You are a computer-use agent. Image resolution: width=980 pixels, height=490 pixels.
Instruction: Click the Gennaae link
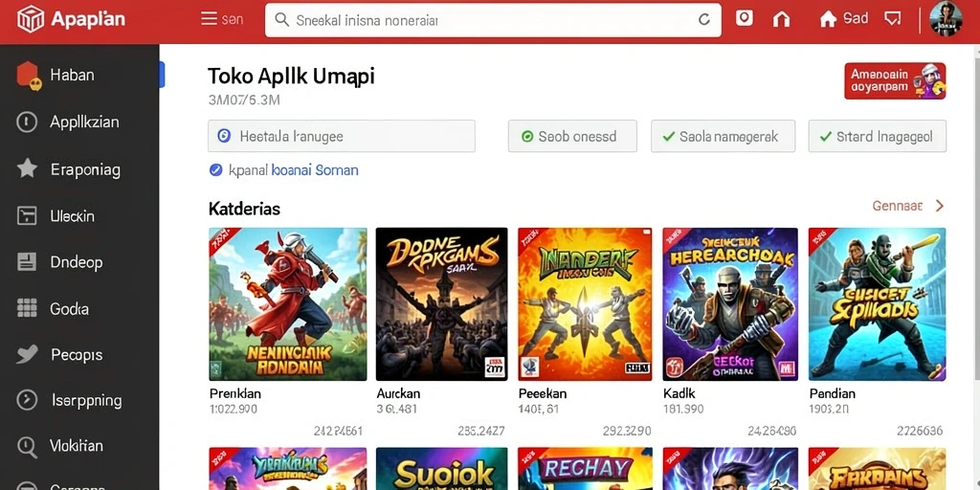897,206
